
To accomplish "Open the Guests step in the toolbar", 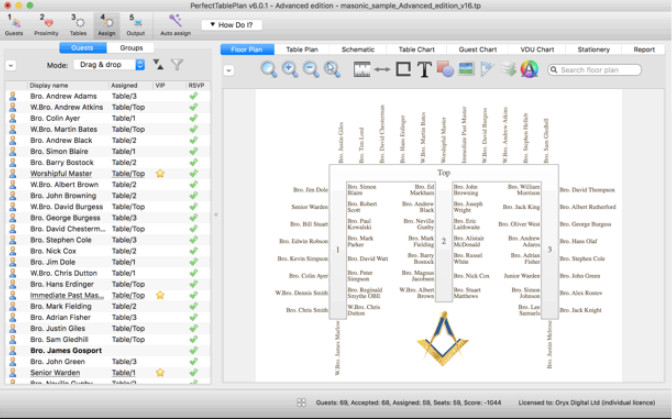I will tap(14, 25).
